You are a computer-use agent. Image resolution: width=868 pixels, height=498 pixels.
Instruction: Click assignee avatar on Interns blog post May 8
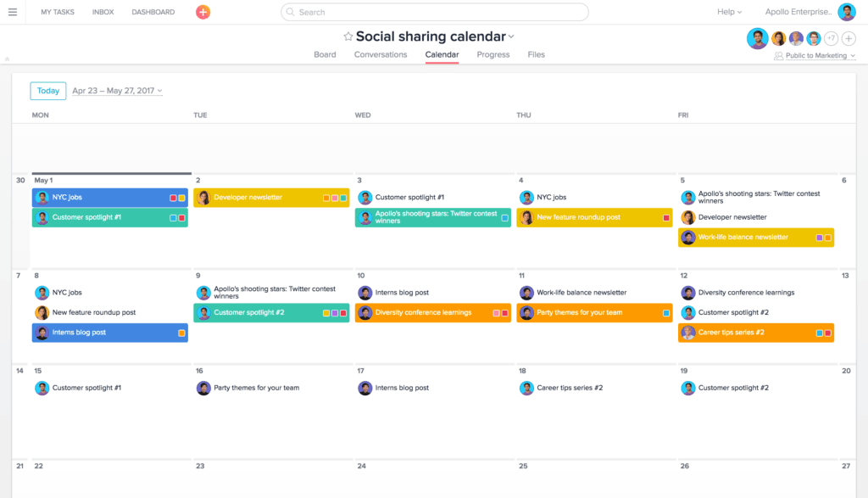pyautogui.click(x=42, y=333)
